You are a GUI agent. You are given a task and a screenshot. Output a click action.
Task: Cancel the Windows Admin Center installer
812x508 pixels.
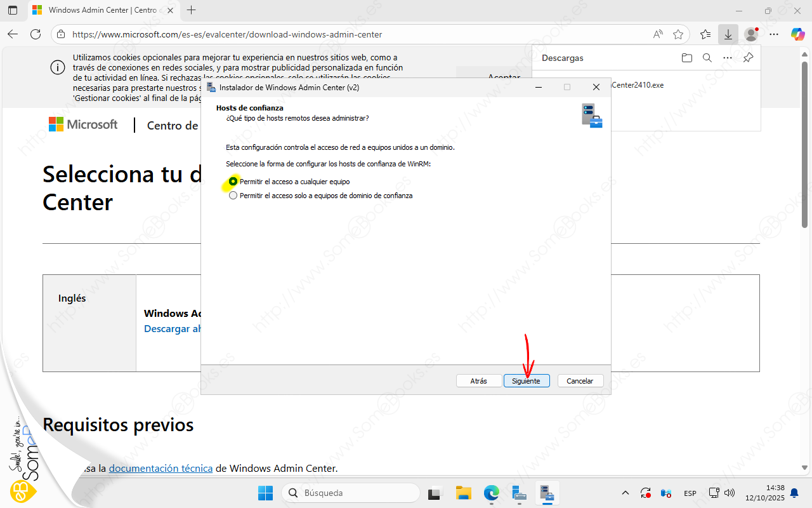(x=580, y=381)
